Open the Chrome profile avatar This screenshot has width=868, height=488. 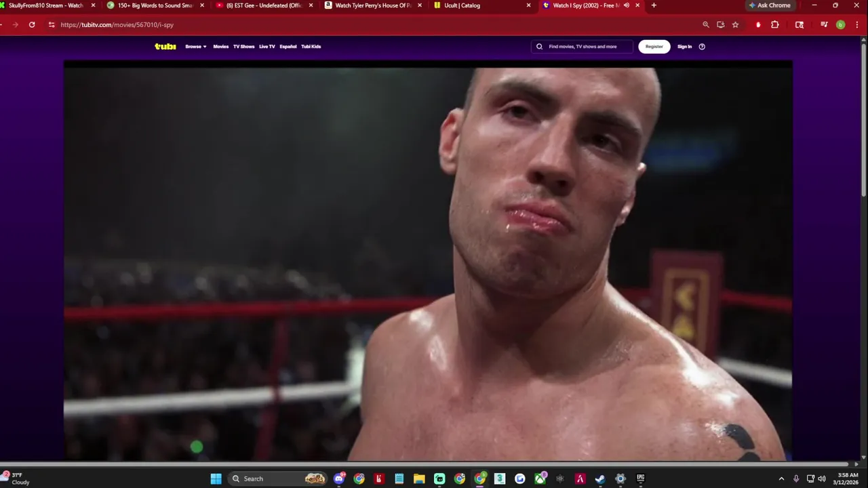841,24
